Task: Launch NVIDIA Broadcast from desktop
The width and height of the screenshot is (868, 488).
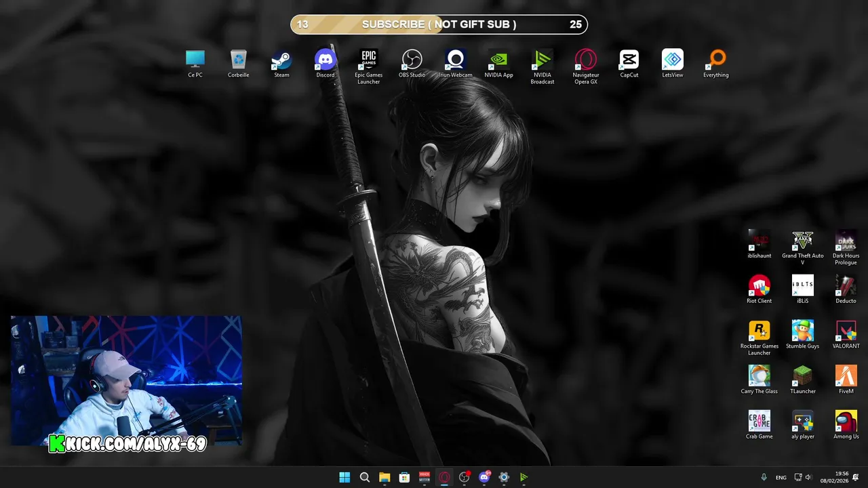Action: [x=542, y=67]
